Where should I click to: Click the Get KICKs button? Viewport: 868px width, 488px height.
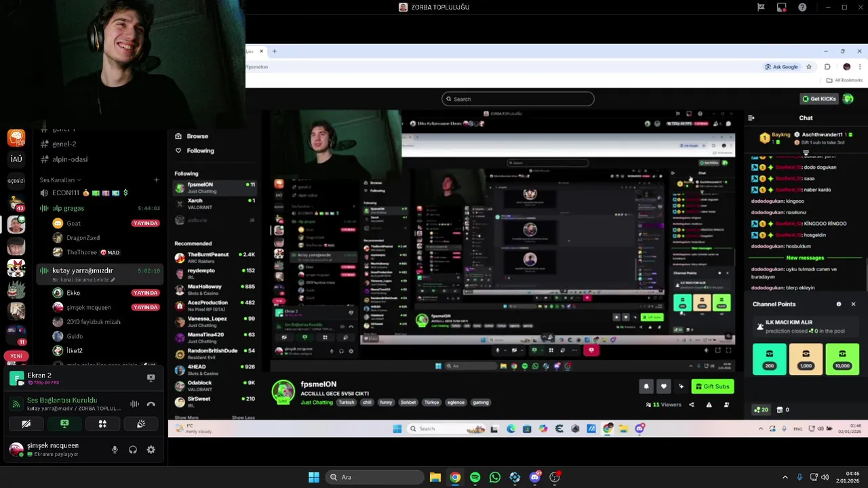click(x=819, y=99)
